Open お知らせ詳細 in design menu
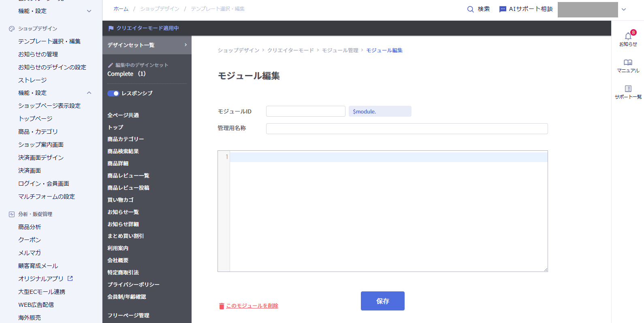Viewport: 644px width, 323px height. tap(123, 224)
